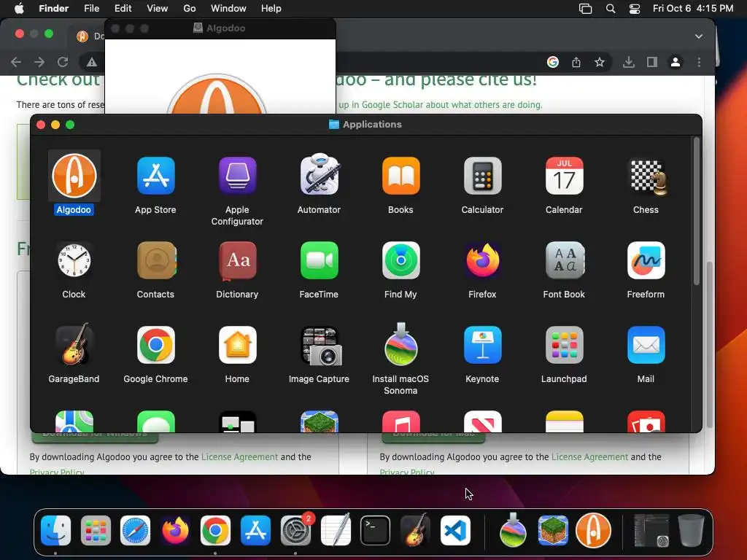Open Install macOS Sonoma from the Dock

[x=513, y=529]
